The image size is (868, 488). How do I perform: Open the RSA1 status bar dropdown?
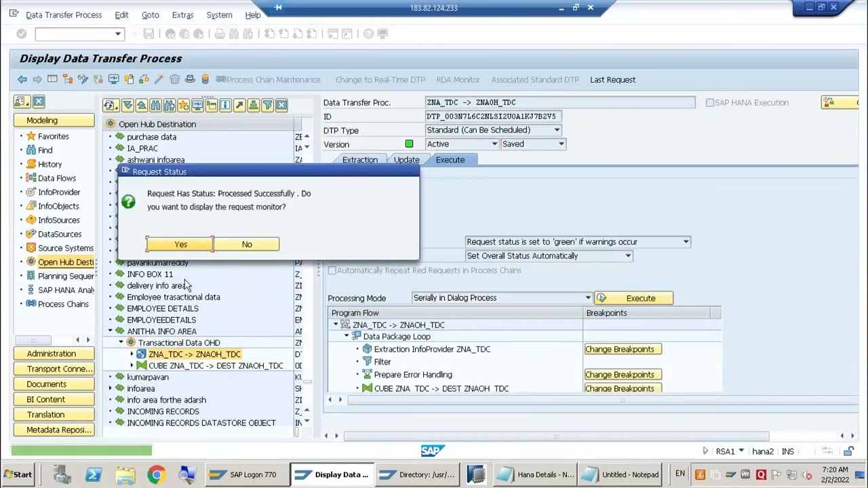pos(741,451)
